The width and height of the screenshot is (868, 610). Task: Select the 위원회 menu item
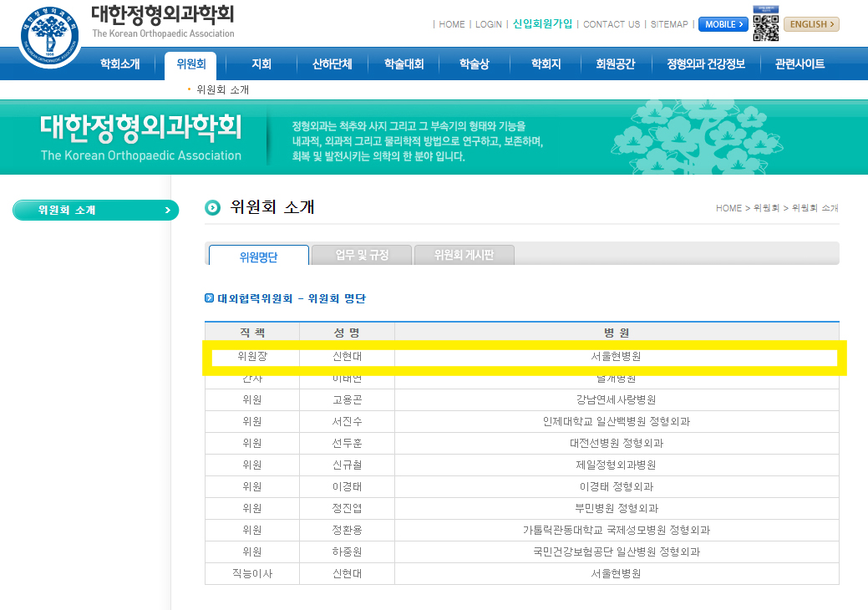190,64
